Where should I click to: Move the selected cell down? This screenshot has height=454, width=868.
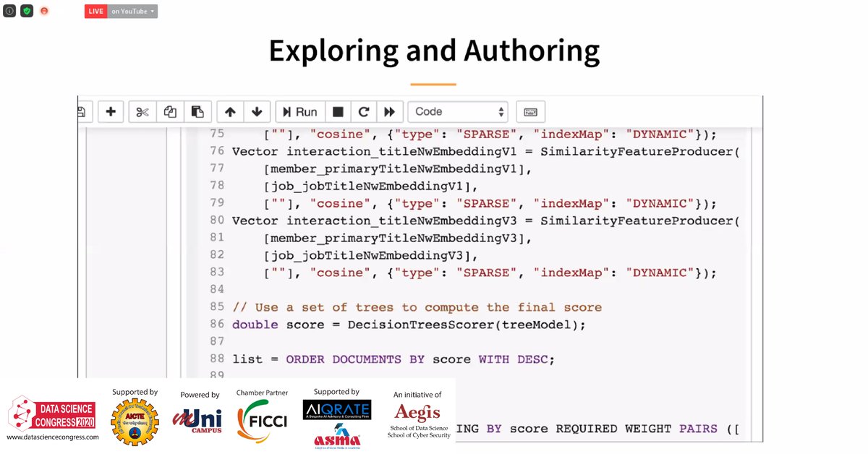257,111
